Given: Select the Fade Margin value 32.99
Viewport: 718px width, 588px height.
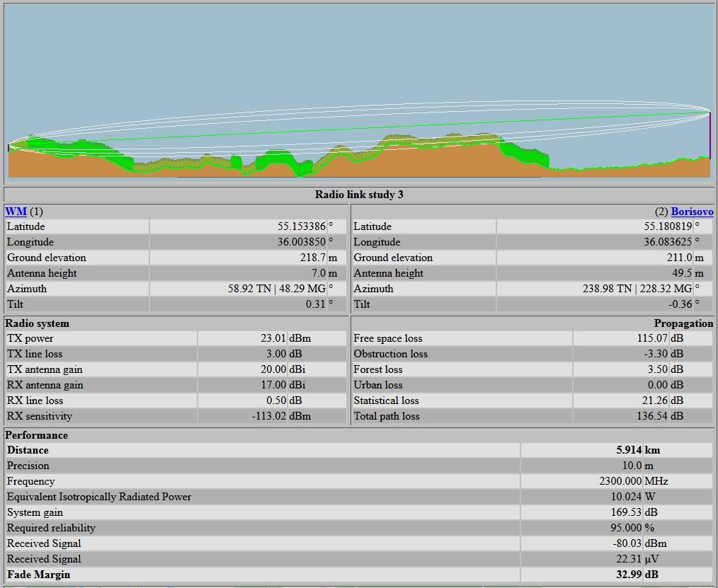Looking at the screenshot, I should (x=628, y=575).
